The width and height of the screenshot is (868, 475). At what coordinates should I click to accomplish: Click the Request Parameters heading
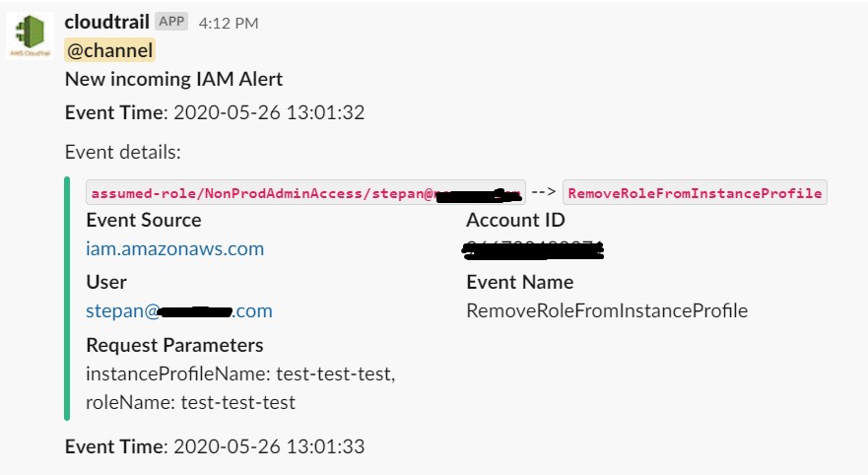(x=175, y=346)
